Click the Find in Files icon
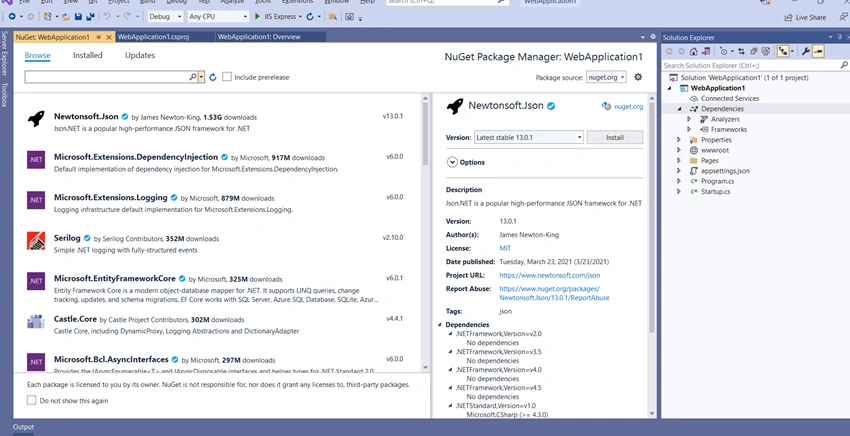The height and width of the screenshot is (436, 850). pyautogui.click(x=333, y=17)
